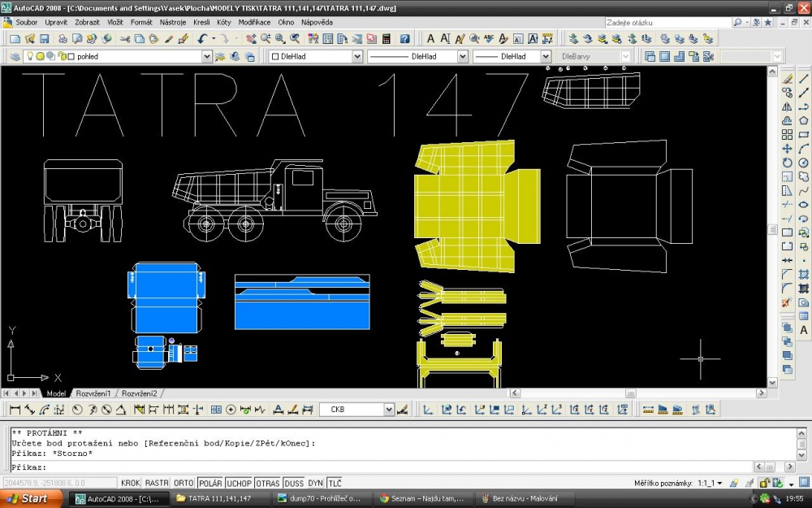
Task: Click the Print icon in the toolbar
Action: [63, 39]
